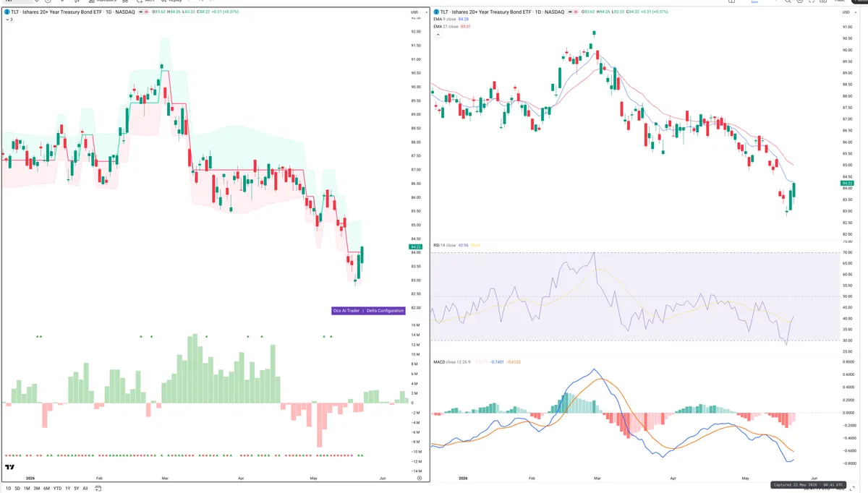This screenshot has height=493, width=868.
Task: Click the left chart TLT symbol title
Action: [x=72, y=12]
